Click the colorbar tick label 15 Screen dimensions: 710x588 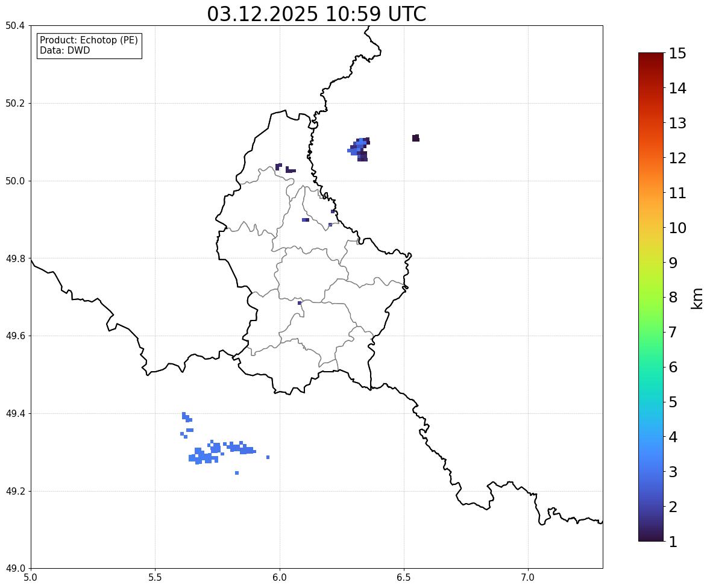(x=677, y=54)
